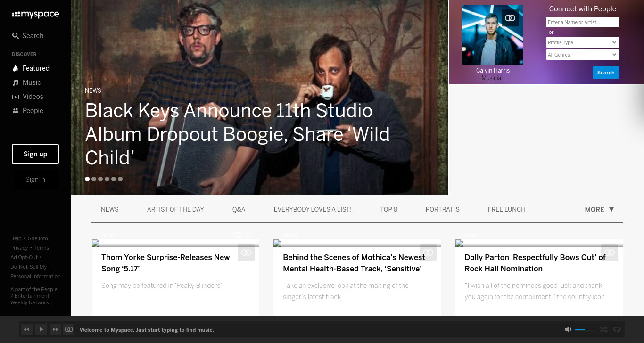Click the play button in the player
Viewport: 644px width, 343px height.
tap(41, 329)
